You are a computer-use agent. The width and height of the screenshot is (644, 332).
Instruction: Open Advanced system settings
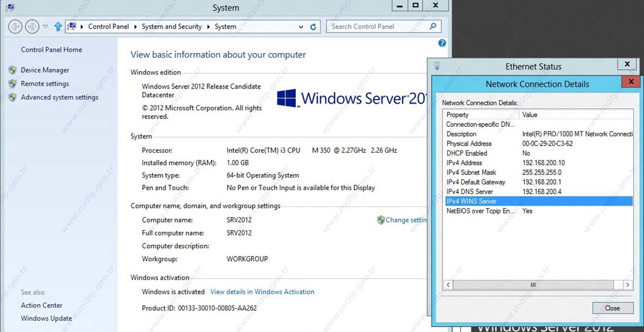click(59, 97)
